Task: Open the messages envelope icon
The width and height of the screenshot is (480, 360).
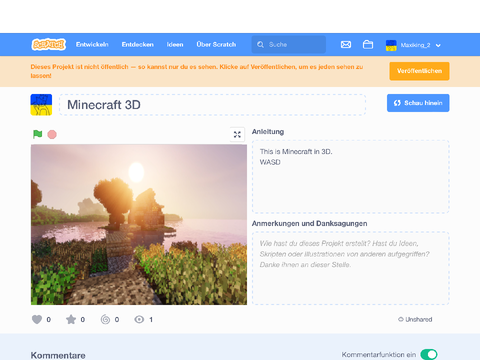Action: [x=346, y=44]
